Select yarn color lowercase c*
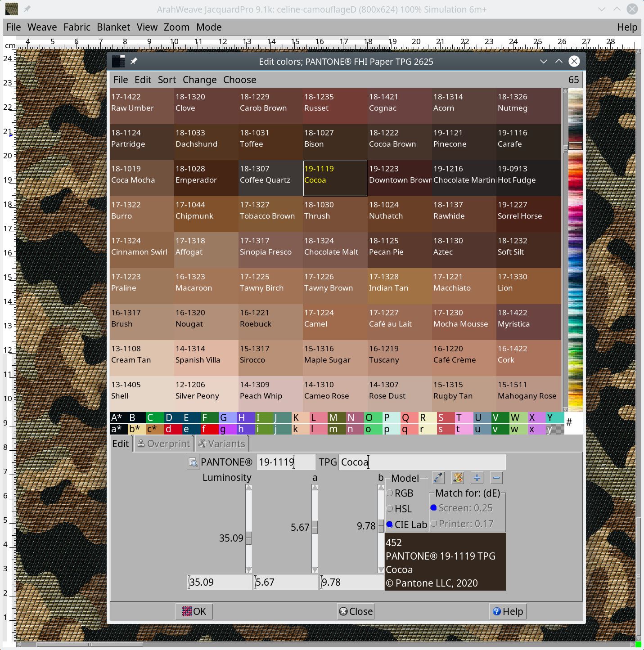This screenshot has height=650, width=644. click(x=155, y=429)
